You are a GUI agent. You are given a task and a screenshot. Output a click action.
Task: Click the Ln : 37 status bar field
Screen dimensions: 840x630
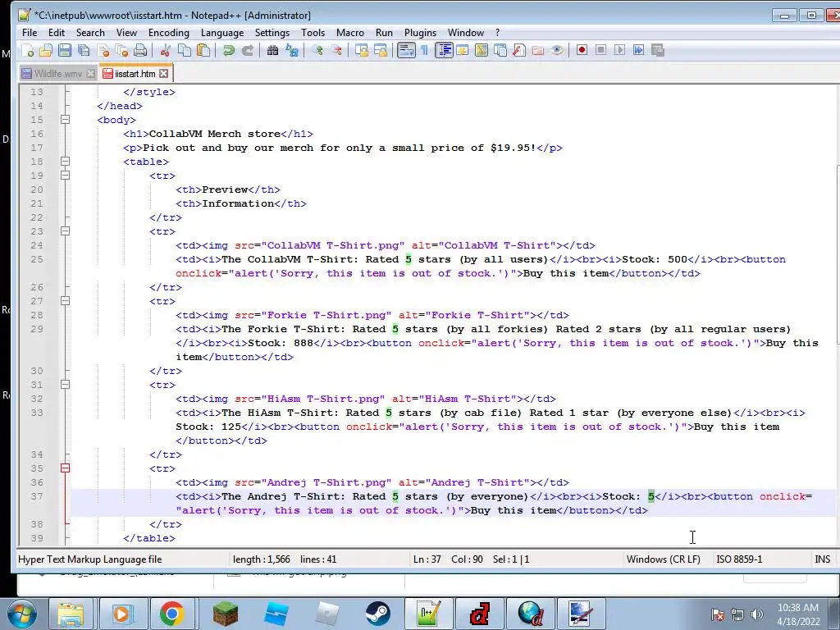(427, 559)
